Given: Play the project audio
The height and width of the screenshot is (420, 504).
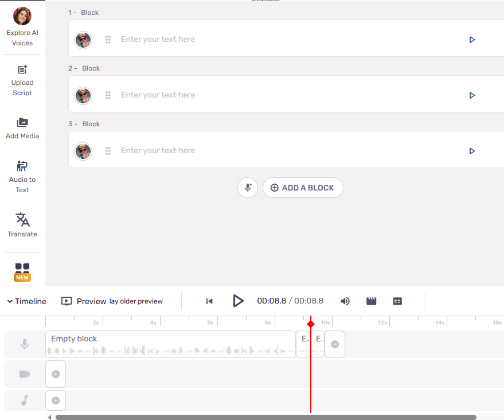Looking at the screenshot, I should click(238, 301).
